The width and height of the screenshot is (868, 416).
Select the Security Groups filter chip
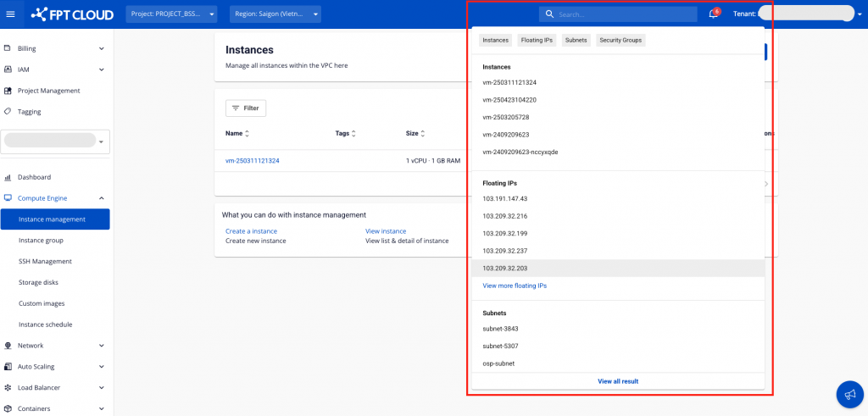[x=620, y=41]
